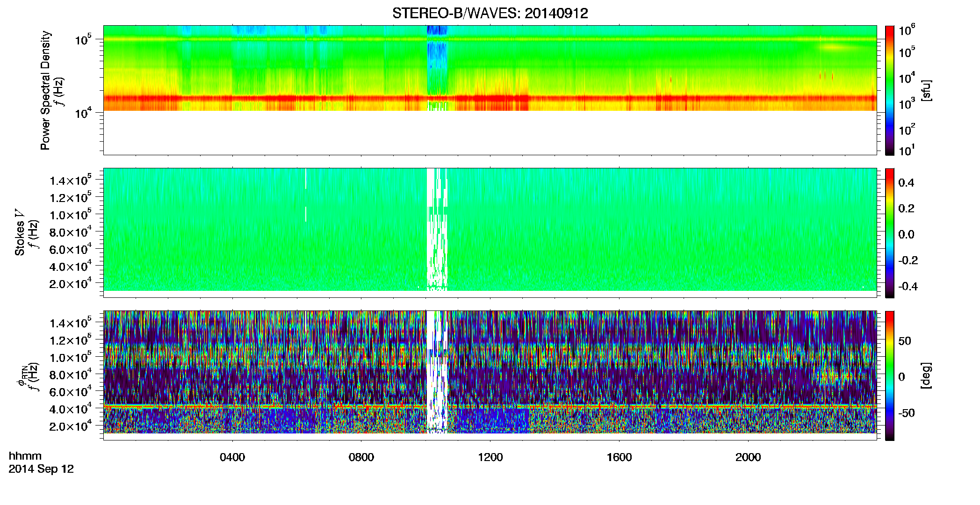The image size is (980, 505).
Task: Click the STEREO-B/WAVES: 20140912 plot title
Action: click(x=490, y=13)
